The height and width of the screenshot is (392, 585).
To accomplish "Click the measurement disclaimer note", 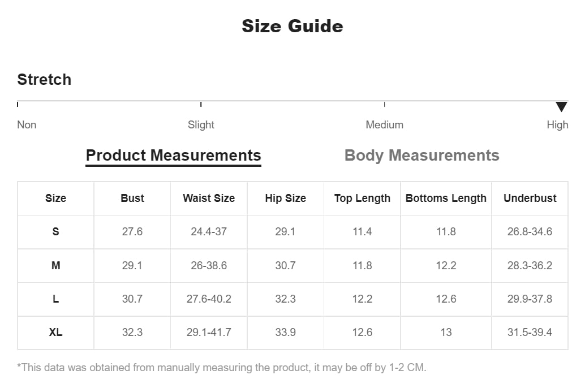I will [x=222, y=368].
